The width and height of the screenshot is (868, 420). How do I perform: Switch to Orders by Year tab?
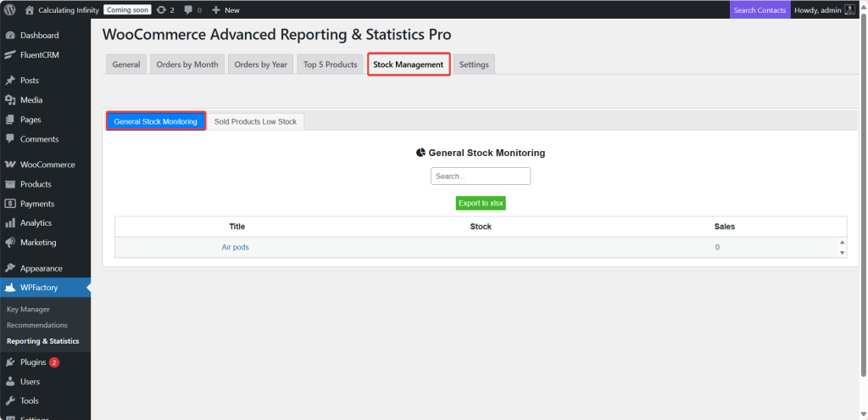pyautogui.click(x=261, y=64)
